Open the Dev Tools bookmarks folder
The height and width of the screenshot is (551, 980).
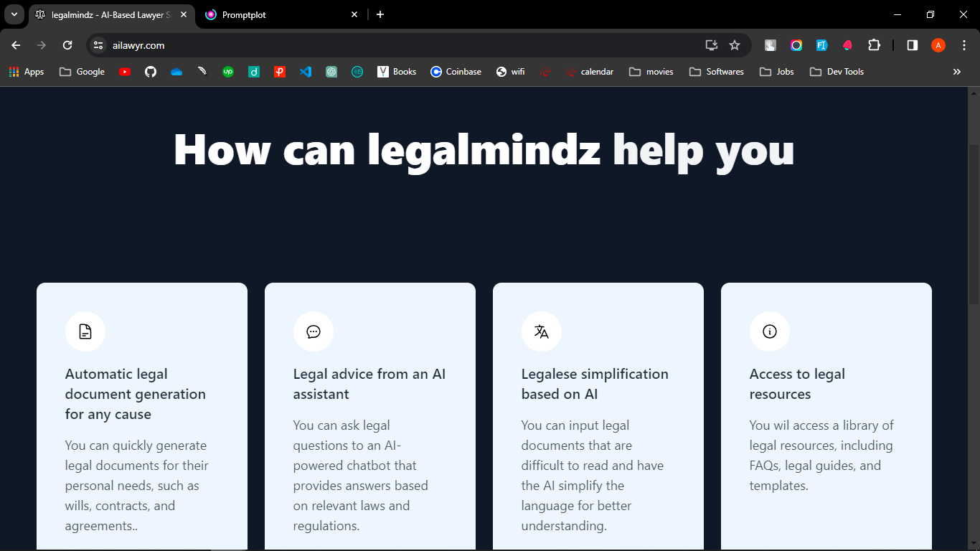pos(837,72)
